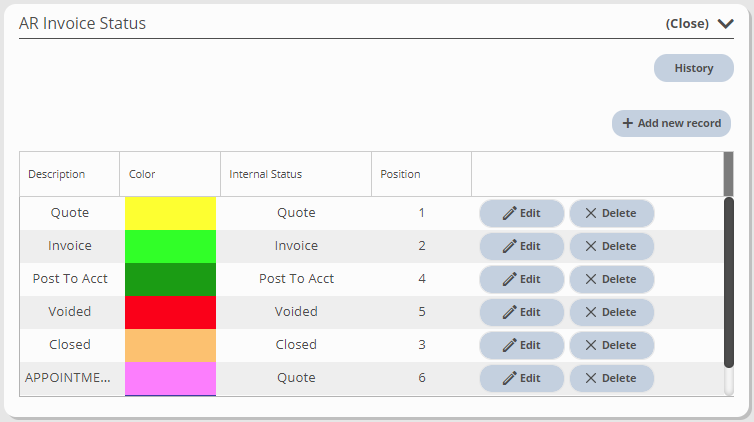Click plus icon on Add new record
Image resolution: width=754 pixels, height=422 pixels.
tap(628, 124)
